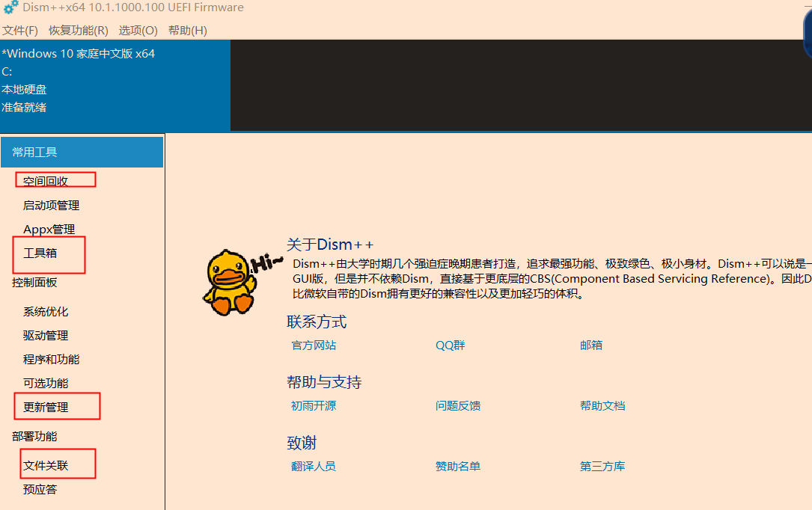Viewport: 812px width, 510px height.
Task: Visit the 官方网站 link
Action: point(314,345)
